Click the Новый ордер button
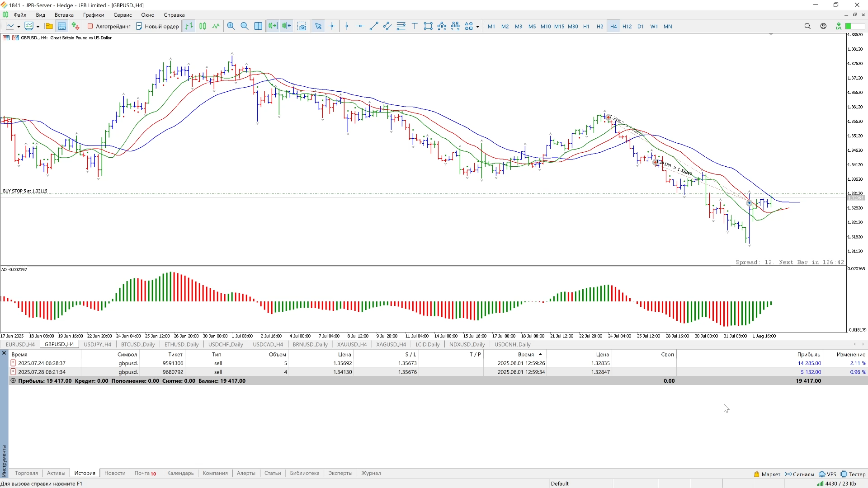Viewport: 868px width, 488px height. [x=157, y=26]
